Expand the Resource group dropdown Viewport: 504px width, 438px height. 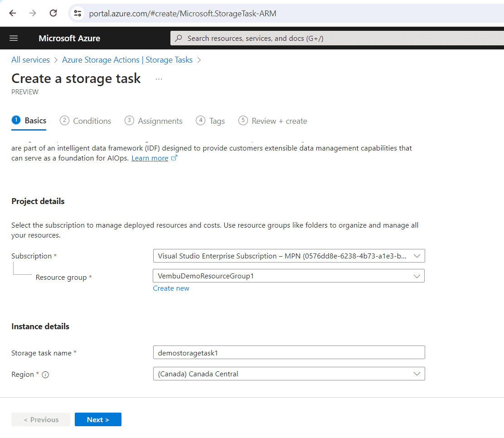[x=289, y=276]
